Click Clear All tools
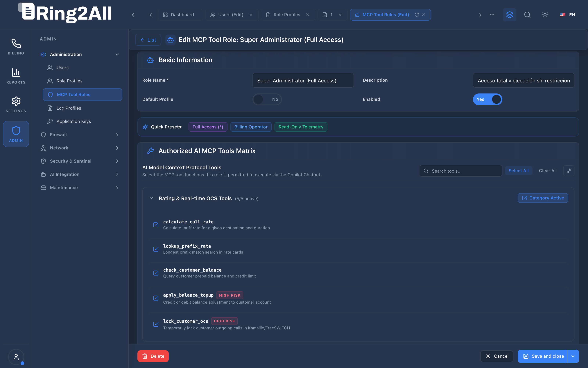Screen dimensions: 588x368 point(548,171)
